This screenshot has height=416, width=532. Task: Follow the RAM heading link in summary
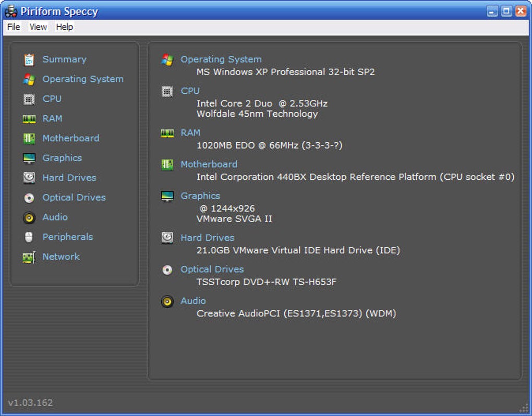point(190,132)
